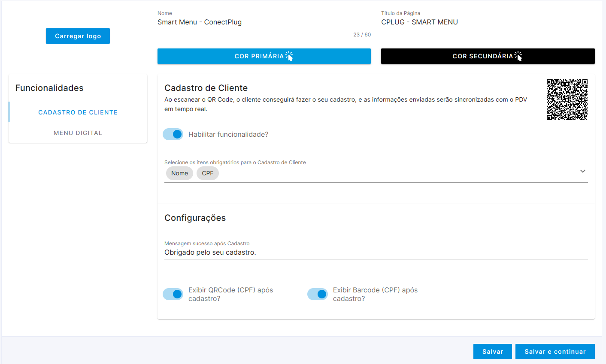
Task: Click the cursor icon on Cor Secundária
Action: [518, 56]
